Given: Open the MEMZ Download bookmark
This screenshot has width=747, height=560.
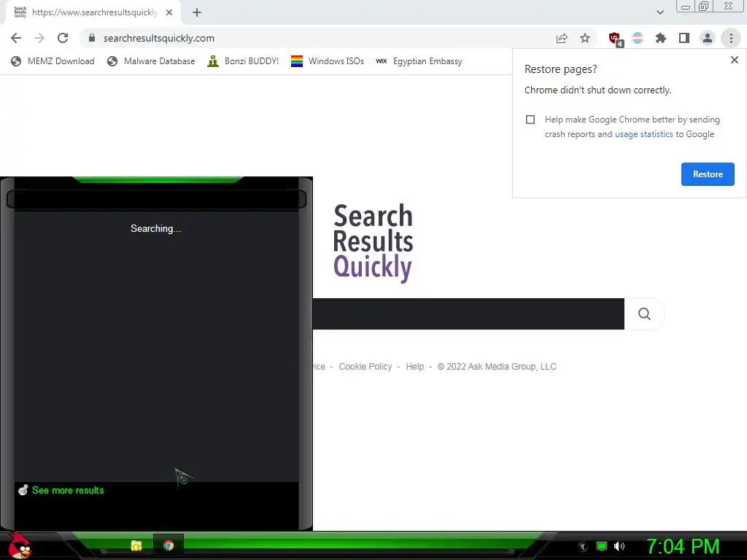Looking at the screenshot, I should tap(53, 61).
